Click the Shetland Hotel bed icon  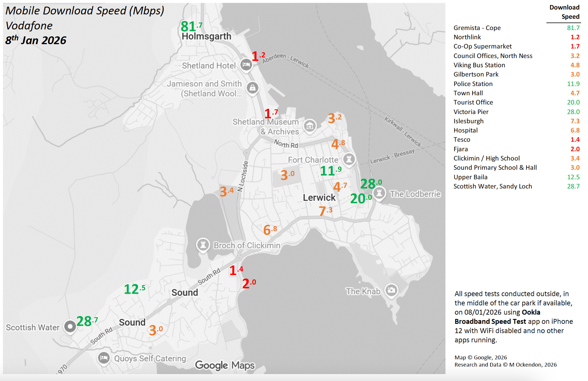pyautogui.click(x=246, y=65)
